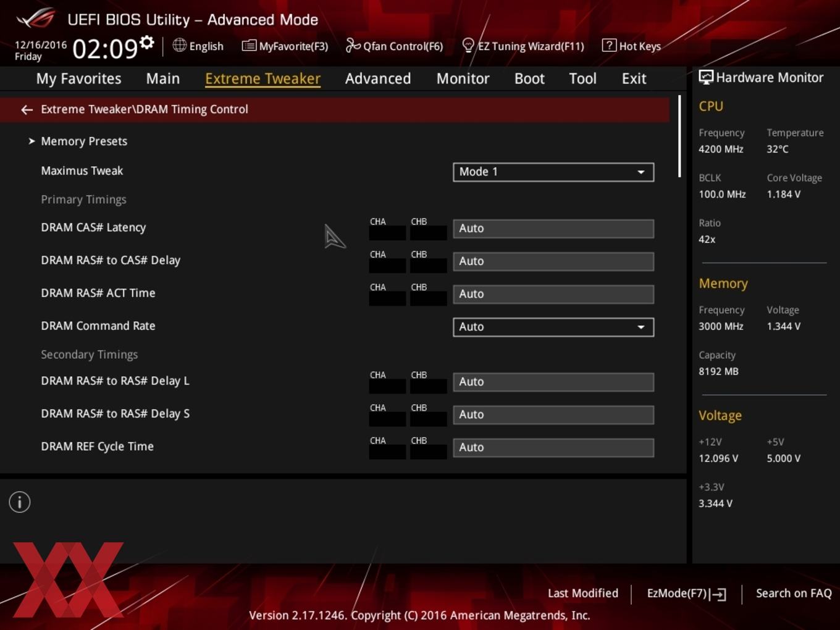Click the DRAM RAS# to CAS# Delay field
This screenshot has width=840, height=630.
(553, 261)
